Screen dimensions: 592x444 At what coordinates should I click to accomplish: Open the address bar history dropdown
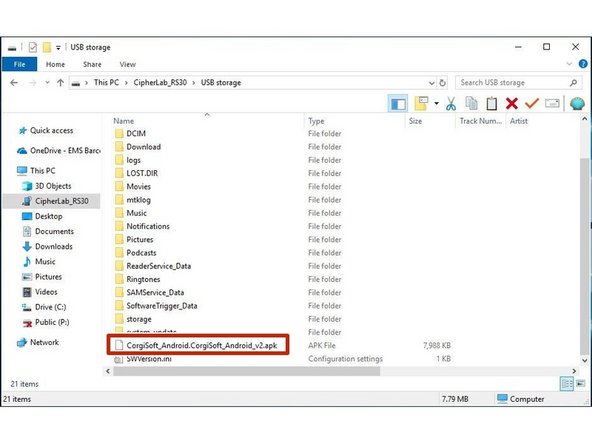click(x=432, y=83)
